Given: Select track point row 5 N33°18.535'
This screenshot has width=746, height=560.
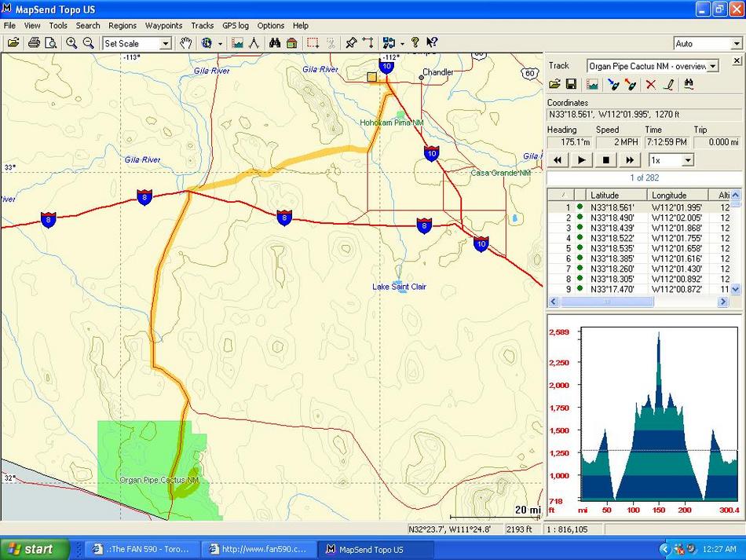Looking at the screenshot, I should point(638,248).
